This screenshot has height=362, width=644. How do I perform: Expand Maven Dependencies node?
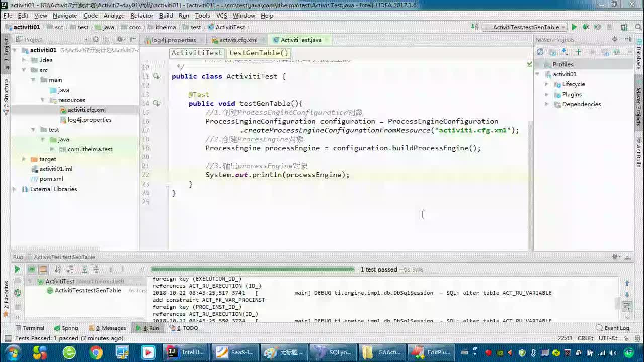[547, 104]
